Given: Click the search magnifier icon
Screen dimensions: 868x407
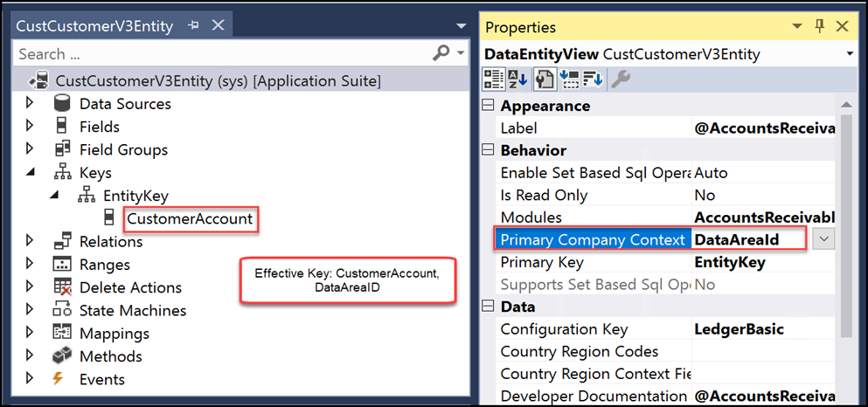Looking at the screenshot, I should (x=441, y=53).
